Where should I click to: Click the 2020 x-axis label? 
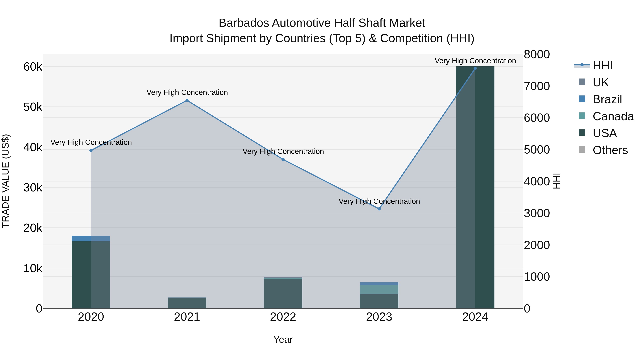click(91, 317)
